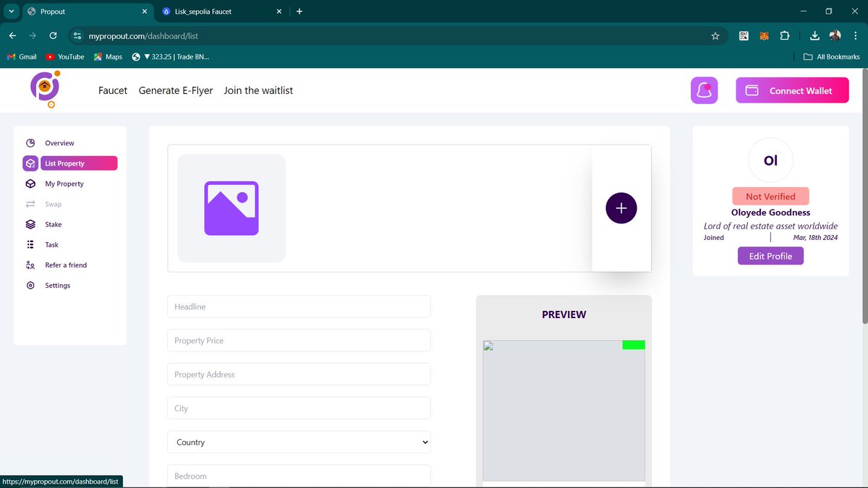Open the MetaMask fox extension
The width and height of the screenshot is (868, 488).
click(764, 35)
